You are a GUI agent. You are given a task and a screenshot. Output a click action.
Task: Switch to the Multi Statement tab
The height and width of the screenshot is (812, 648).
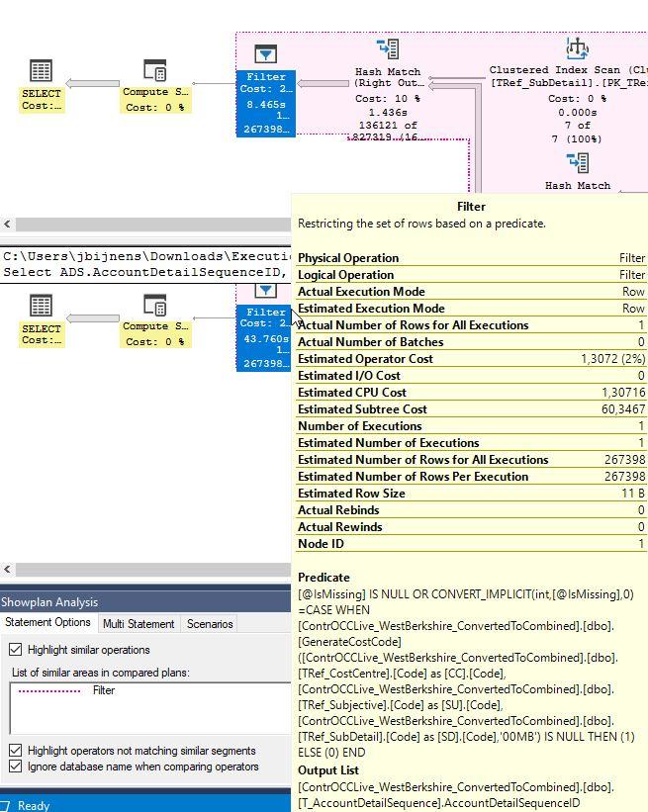click(139, 624)
